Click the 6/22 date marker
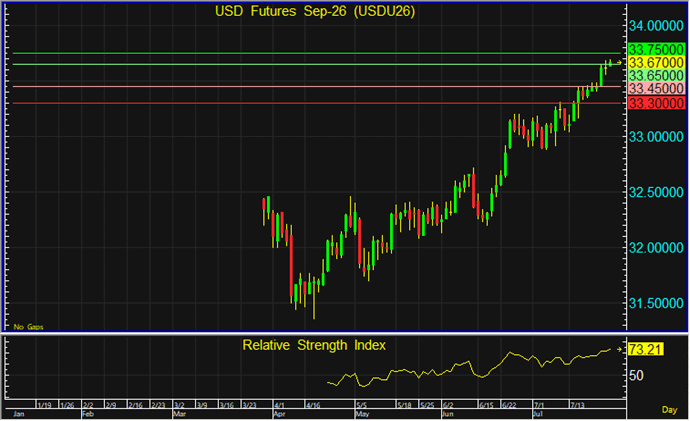The width and height of the screenshot is (690, 421). [x=509, y=405]
